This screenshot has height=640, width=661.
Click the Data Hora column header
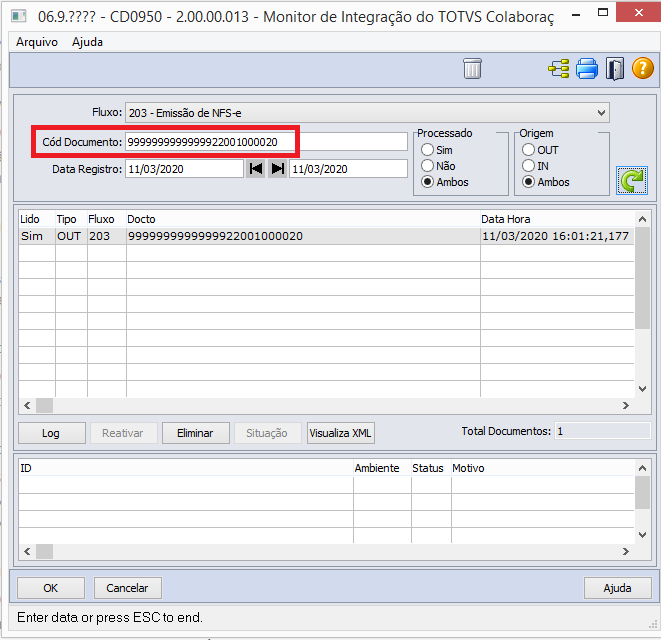[557, 219]
